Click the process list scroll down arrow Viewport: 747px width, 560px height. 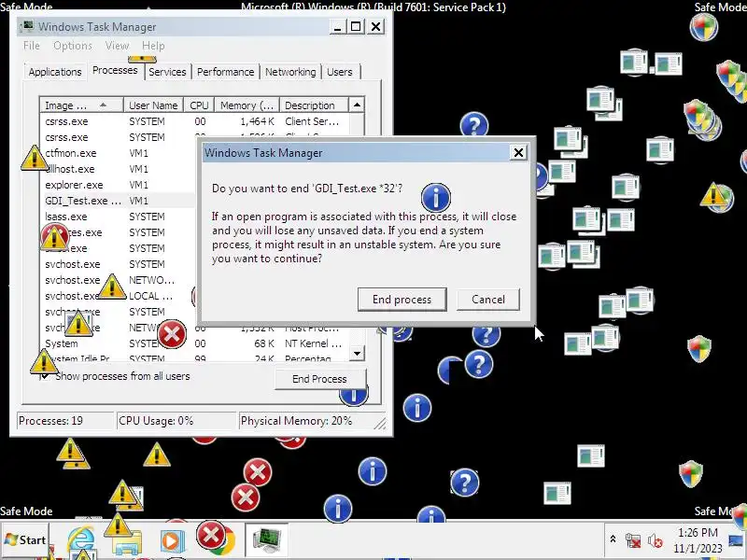[x=357, y=353]
